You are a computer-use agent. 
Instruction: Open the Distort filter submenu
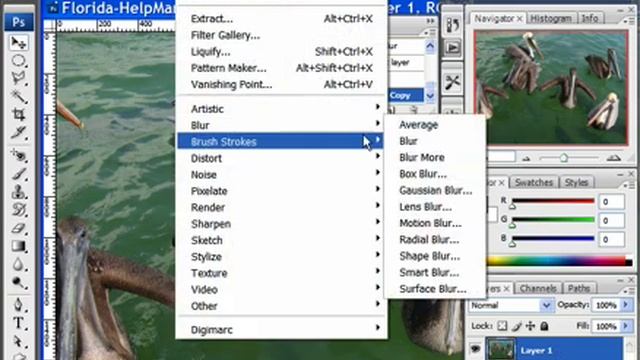pos(280,158)
